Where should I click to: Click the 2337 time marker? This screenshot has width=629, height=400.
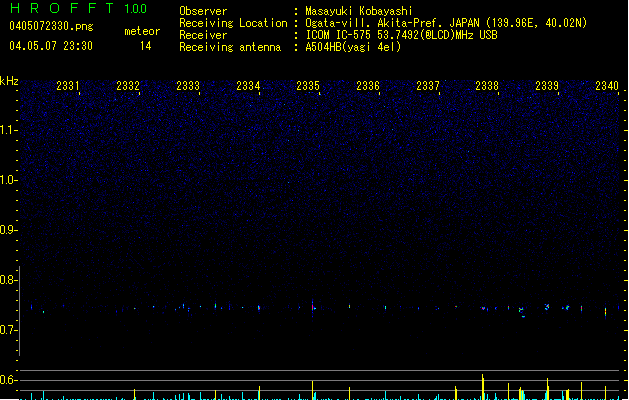pos(428,86)
